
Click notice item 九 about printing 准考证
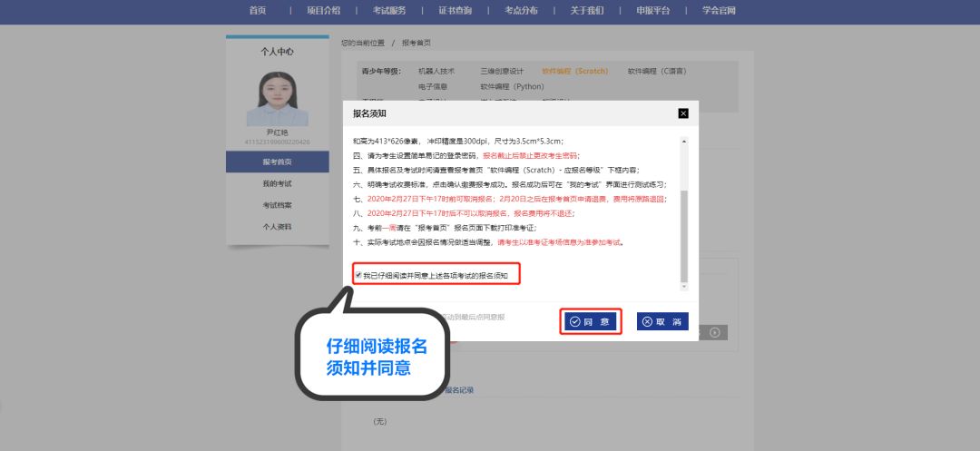click(446, 228)
